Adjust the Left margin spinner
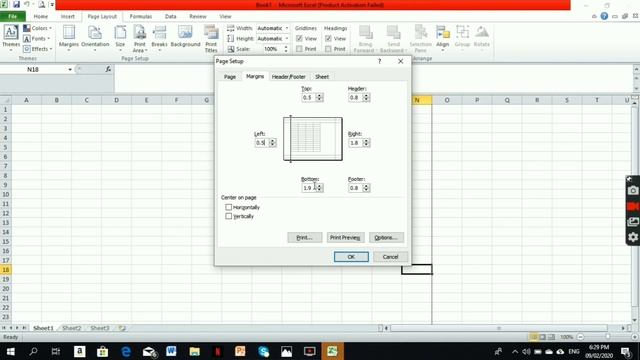640x360 pixels. pyautogui.click(x=273, y=142)
